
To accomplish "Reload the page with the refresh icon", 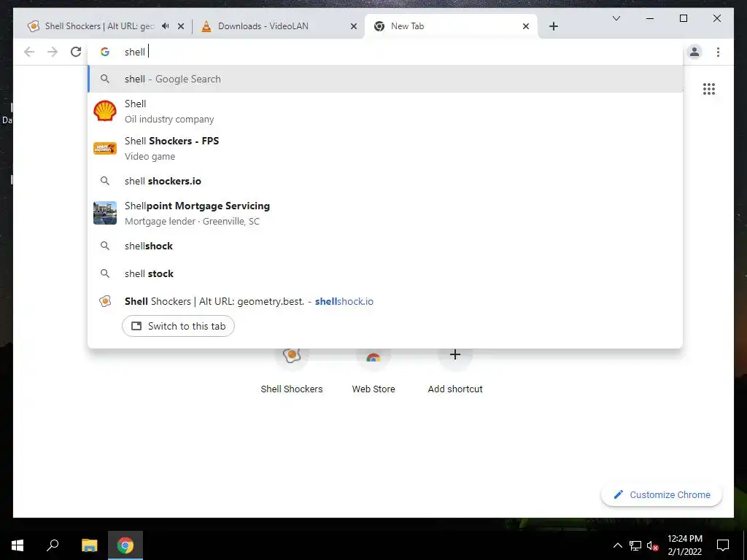I will [76, 52].
